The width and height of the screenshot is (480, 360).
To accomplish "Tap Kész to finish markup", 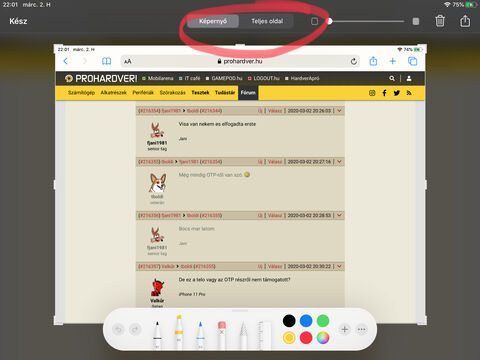I will (18, 21).
